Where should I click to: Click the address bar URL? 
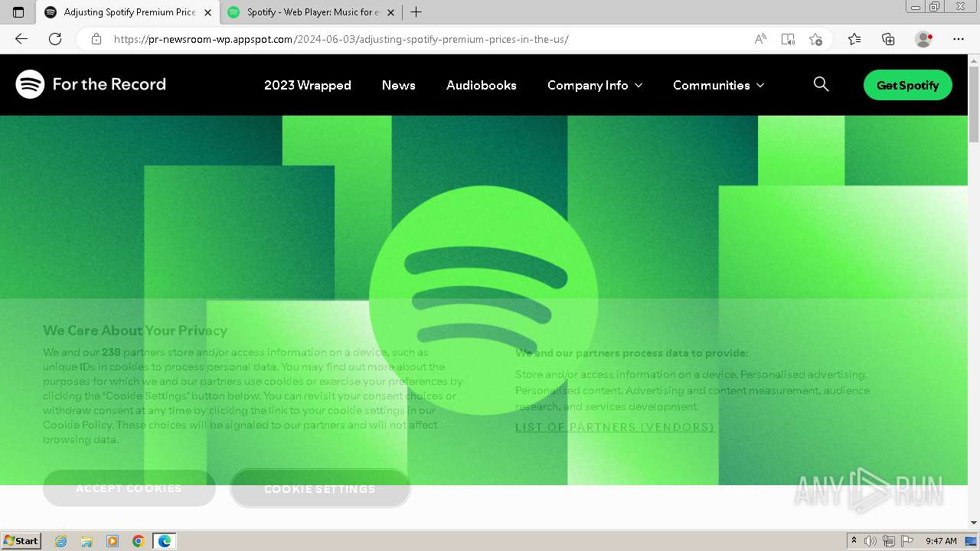pyautogui.click(x=341, y=39)
